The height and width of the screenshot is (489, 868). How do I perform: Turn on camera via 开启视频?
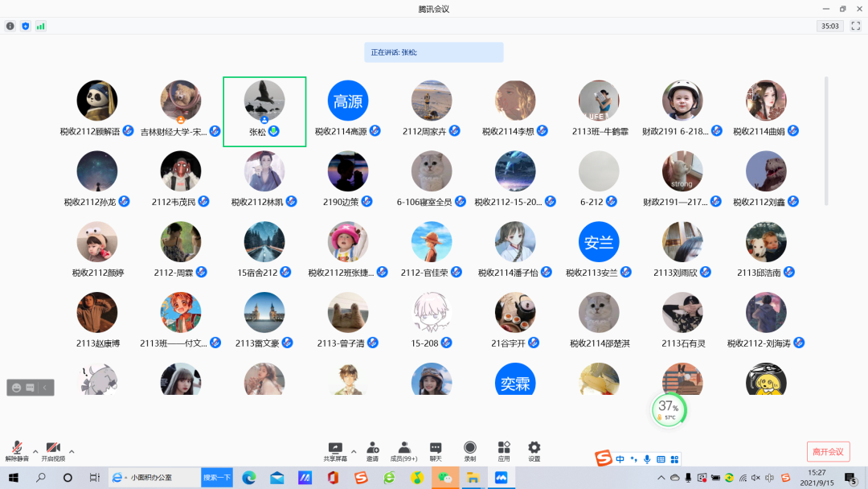(53, 450)
